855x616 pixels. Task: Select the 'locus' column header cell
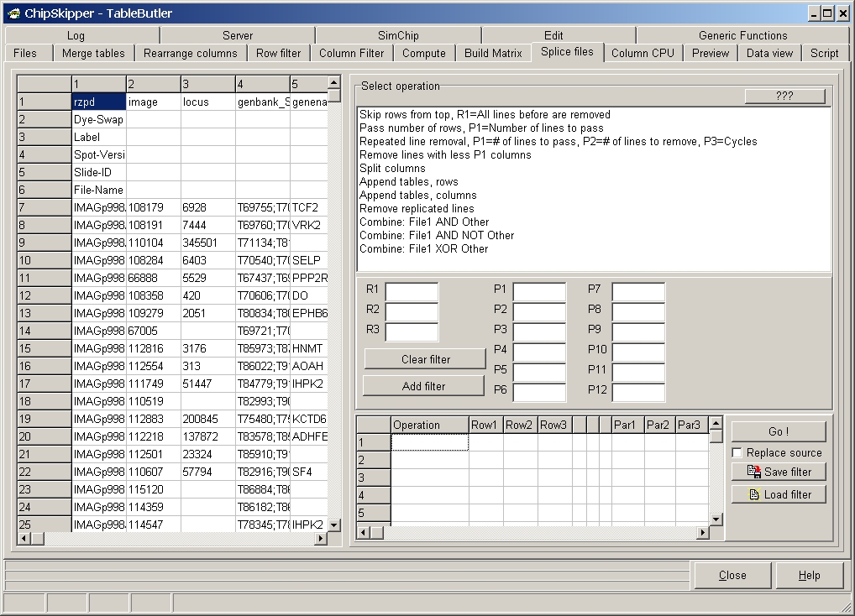(207, 102)
